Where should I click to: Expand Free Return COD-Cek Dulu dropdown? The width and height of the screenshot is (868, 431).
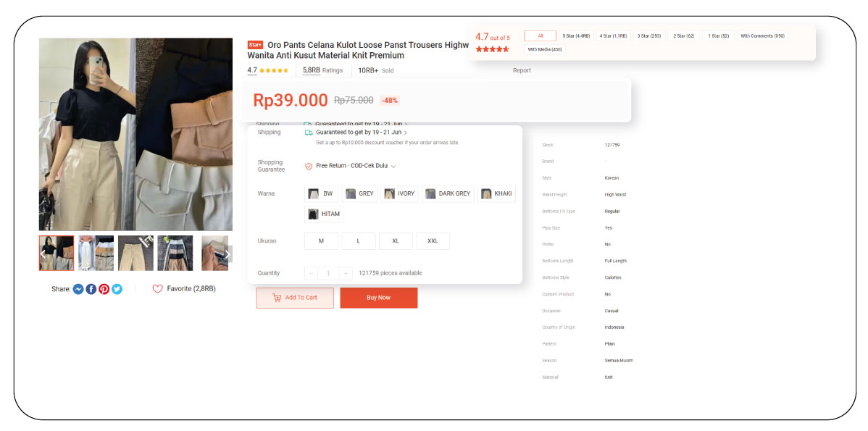click(393, 166)
